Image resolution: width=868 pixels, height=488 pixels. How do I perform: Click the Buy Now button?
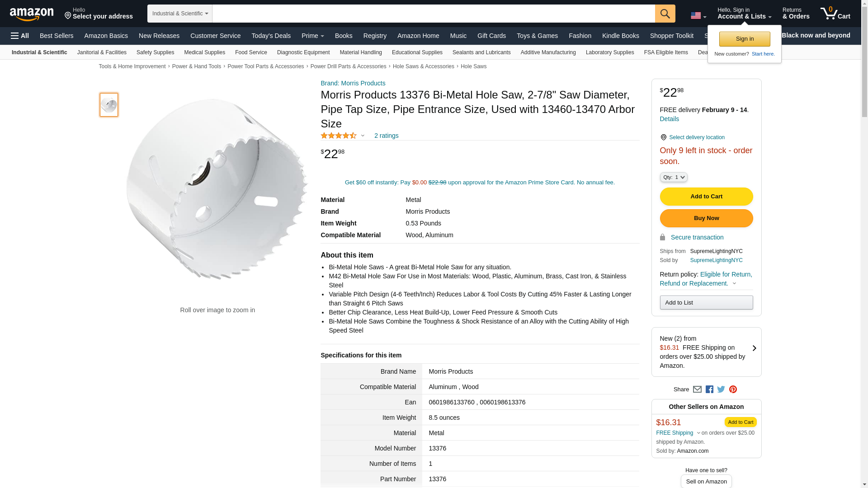pyautogui.click(x=706, y=218)
